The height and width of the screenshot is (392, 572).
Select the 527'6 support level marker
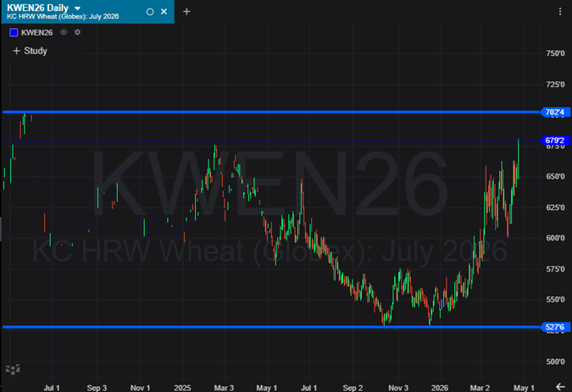(555, 327)
